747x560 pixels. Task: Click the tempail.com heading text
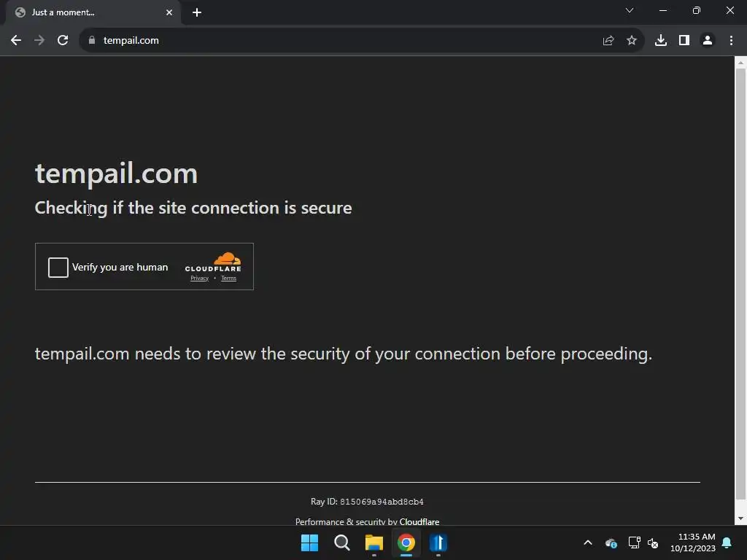tap(116, 174)
